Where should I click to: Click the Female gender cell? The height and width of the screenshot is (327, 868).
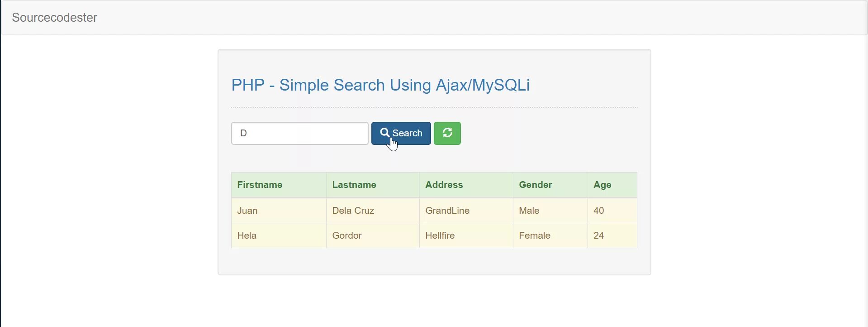pyautogui.click(x=534, y=236)
